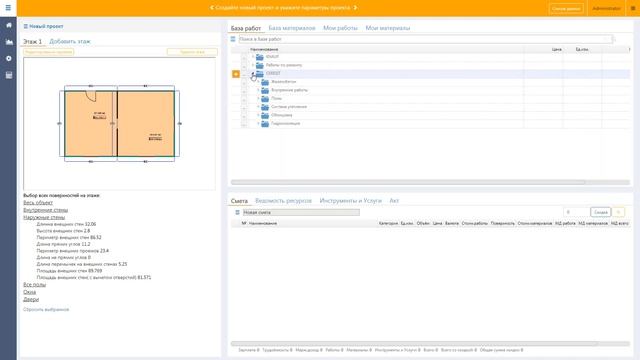Select the Смета tab
Image resolution: width=640 pixels, height=360 pixels.
click(239, 201)
